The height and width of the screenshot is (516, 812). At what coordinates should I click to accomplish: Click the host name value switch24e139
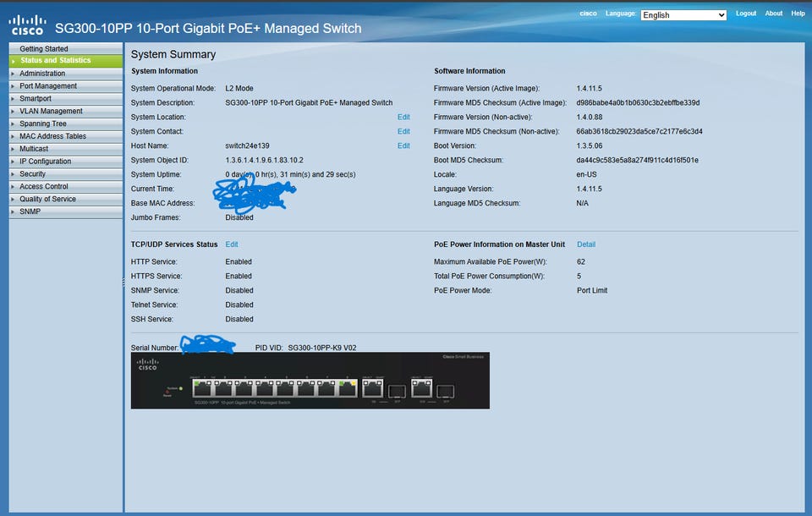247,146
